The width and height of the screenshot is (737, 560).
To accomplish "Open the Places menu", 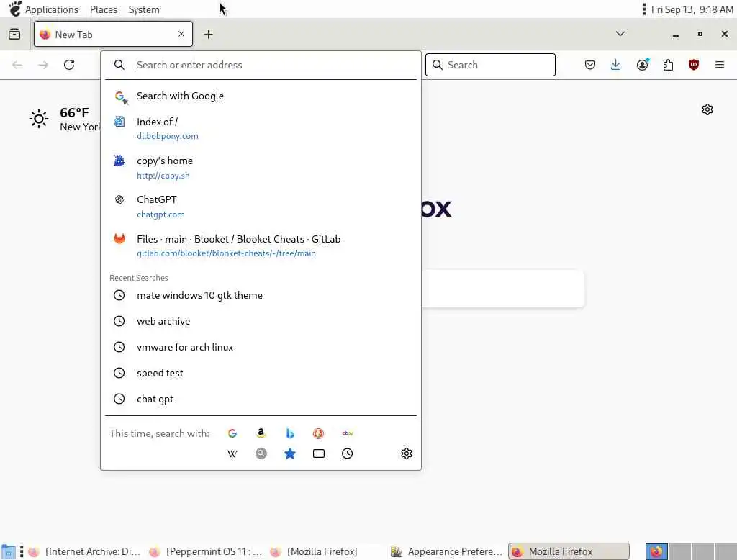I will coord(104,9).
